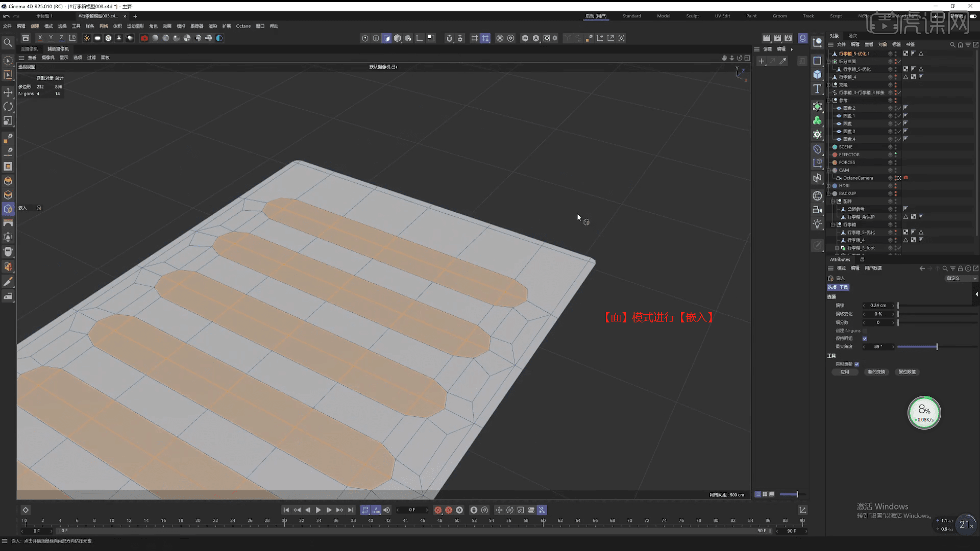The width and height of the screenshot is (980, 551).
Task: Click the record active objects button
Action: pos(438,510)
